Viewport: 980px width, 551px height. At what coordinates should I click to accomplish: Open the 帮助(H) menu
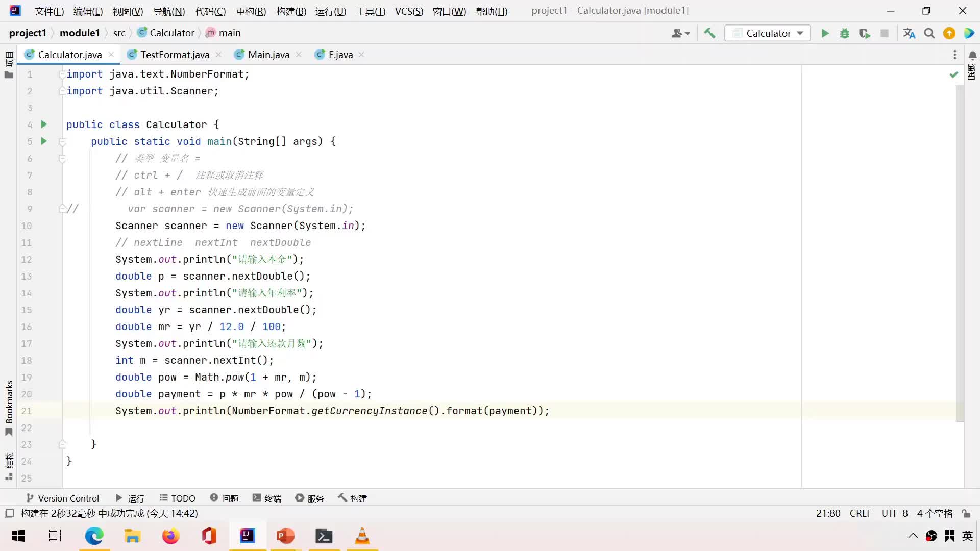(492, 11)
